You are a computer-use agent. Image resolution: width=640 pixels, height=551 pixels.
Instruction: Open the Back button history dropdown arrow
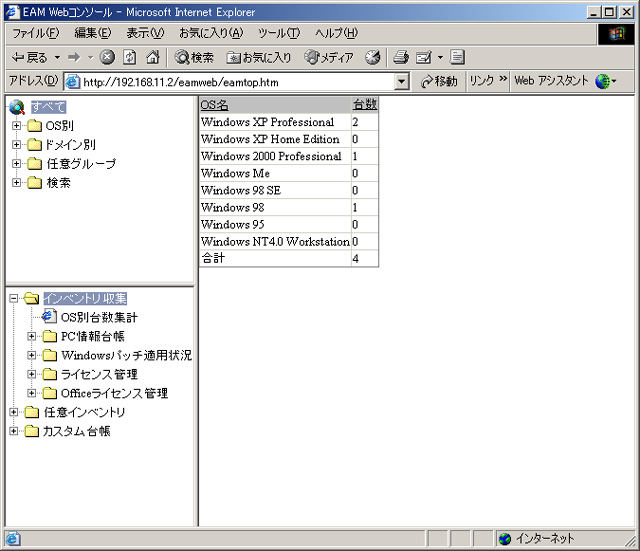point(58,58)
